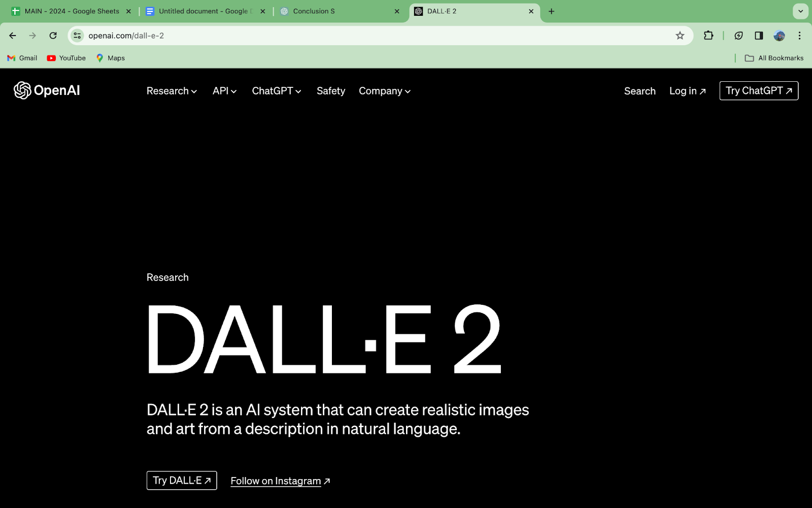Click the OpenAI logo in the header
Image resolution: width=812 pixels, height=508 pixels.
[47, 90]
